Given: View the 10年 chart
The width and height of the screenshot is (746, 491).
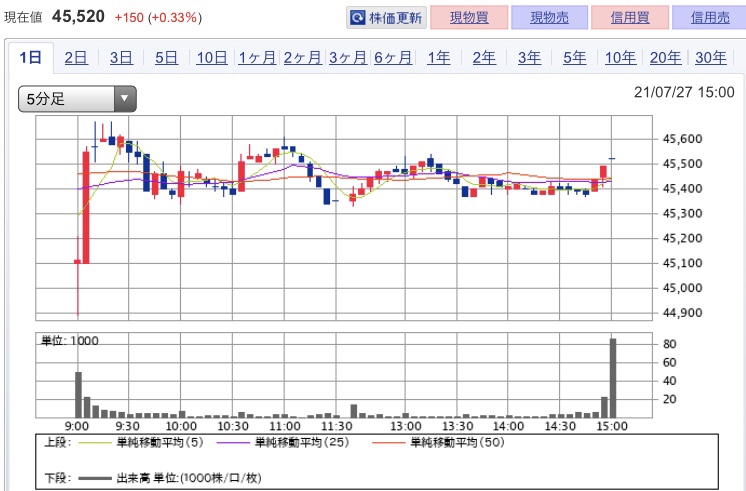Looking at the screenshot, I should (x=620, y=58).
